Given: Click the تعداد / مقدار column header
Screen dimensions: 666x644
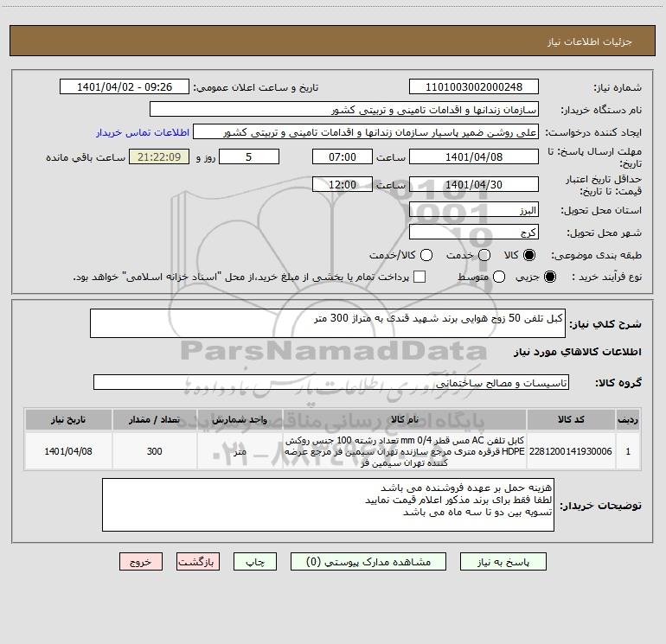Looking at the screenshot, I should tap(154, 420).
